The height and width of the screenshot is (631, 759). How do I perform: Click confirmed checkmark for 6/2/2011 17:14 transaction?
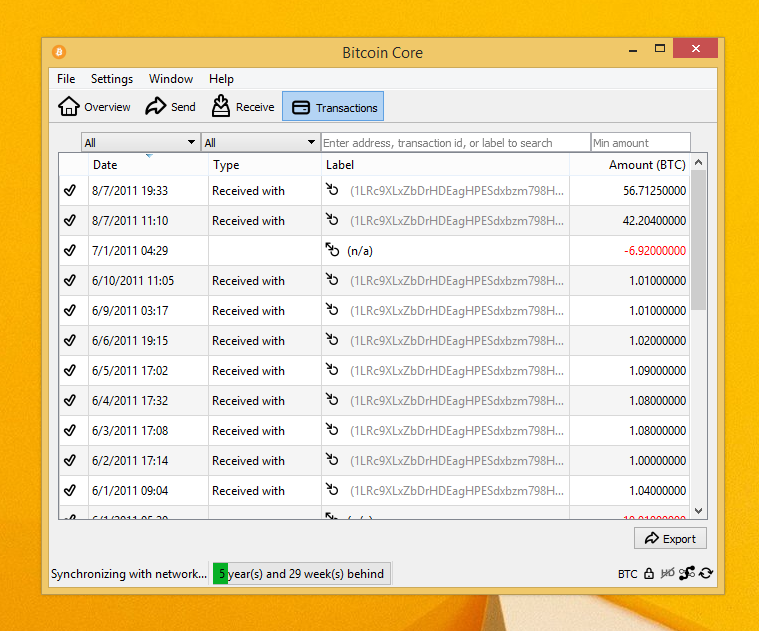(x=70, y=460)
